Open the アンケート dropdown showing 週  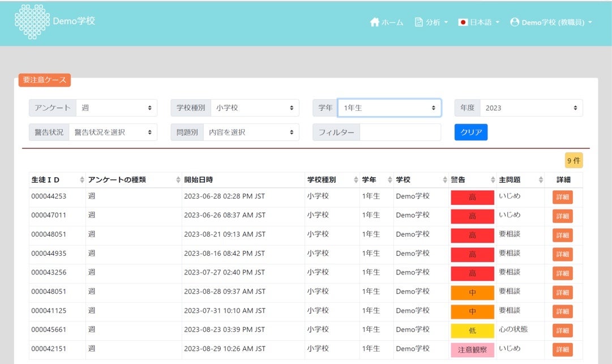(x=116, y=108)
